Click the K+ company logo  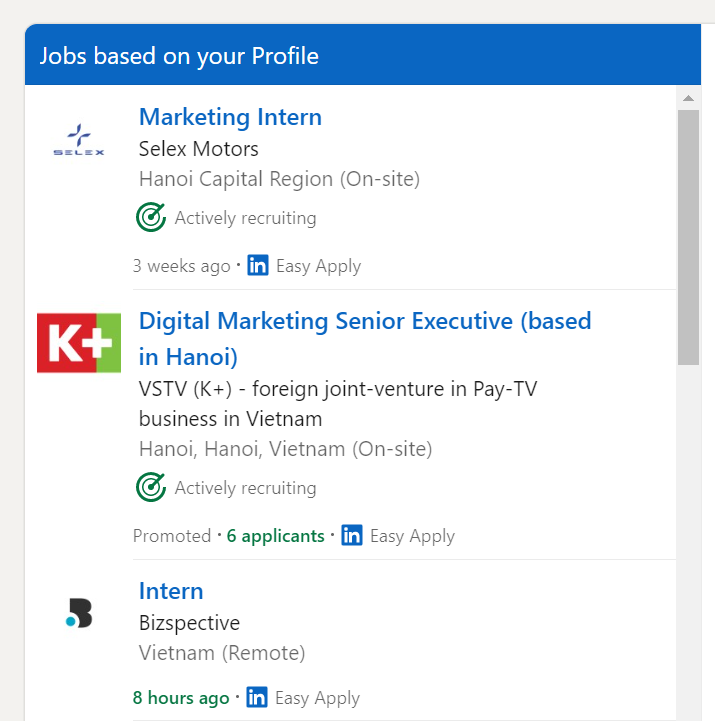(x=79, y=343)
